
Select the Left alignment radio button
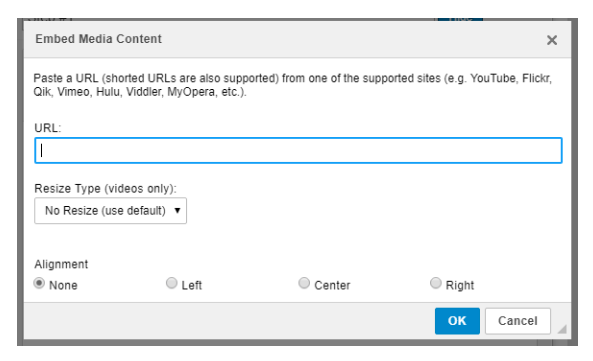coord(171,283)
